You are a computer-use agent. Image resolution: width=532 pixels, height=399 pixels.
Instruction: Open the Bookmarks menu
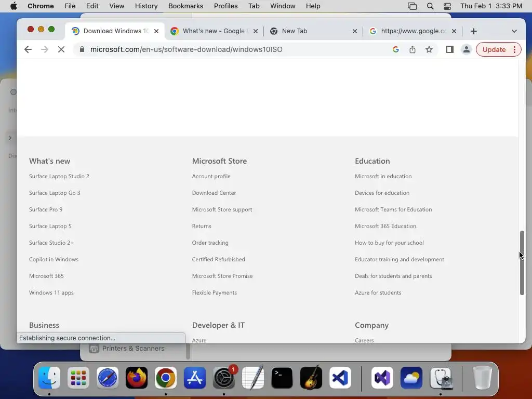185,6
